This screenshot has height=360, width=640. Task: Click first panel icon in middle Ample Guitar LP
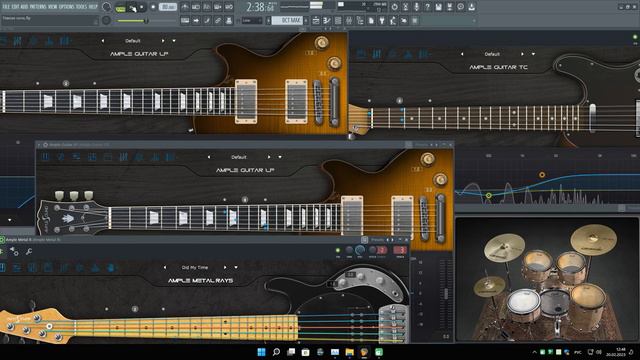[45, 157]
